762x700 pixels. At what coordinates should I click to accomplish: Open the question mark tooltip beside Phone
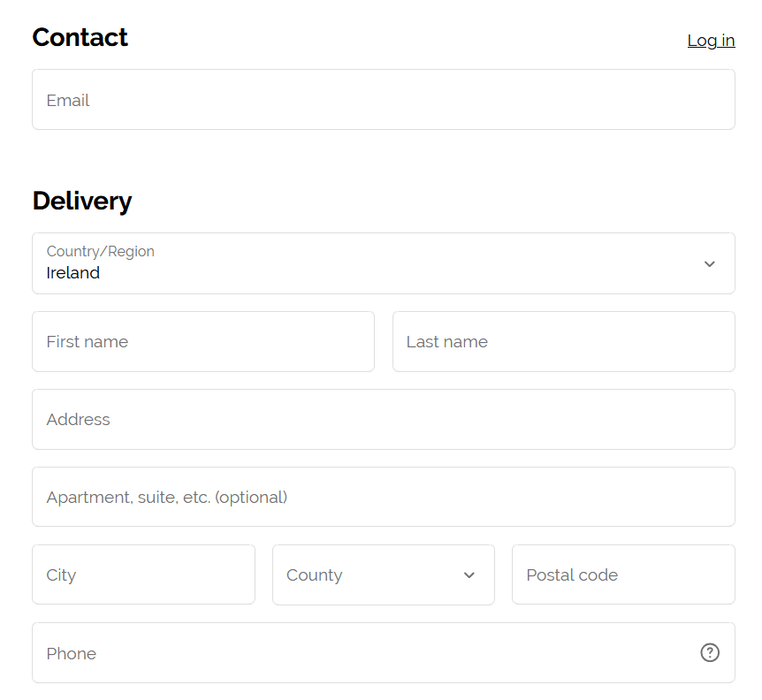(709, 652)
